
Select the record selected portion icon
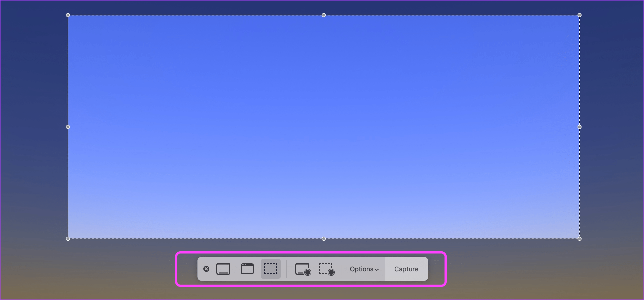(327, 269)
